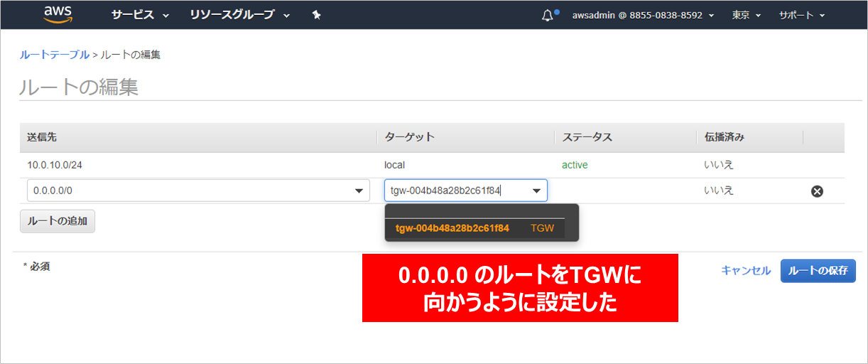Viewport: 868px width, 364px height.
Task: Open the サービス menu
Action: click(139, 15)
